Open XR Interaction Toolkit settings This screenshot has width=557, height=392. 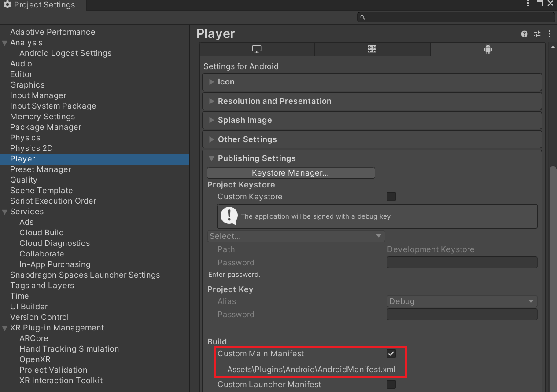(x=61, y=381)
